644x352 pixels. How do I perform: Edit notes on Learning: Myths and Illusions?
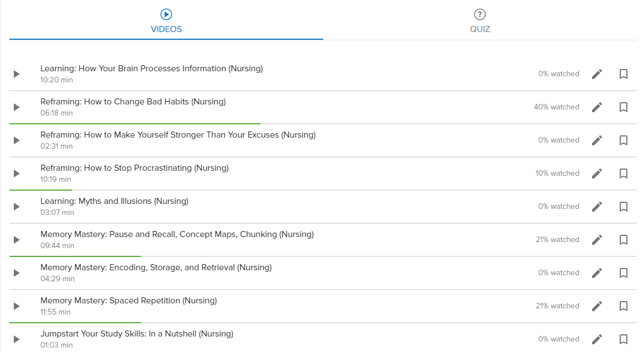[597, 206]
